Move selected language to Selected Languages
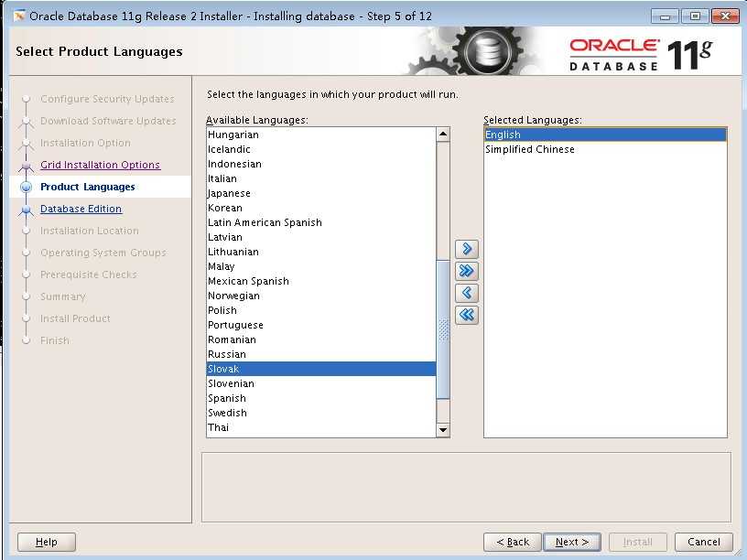The height and width of the screenshot is (560, 747). (466, 249)
